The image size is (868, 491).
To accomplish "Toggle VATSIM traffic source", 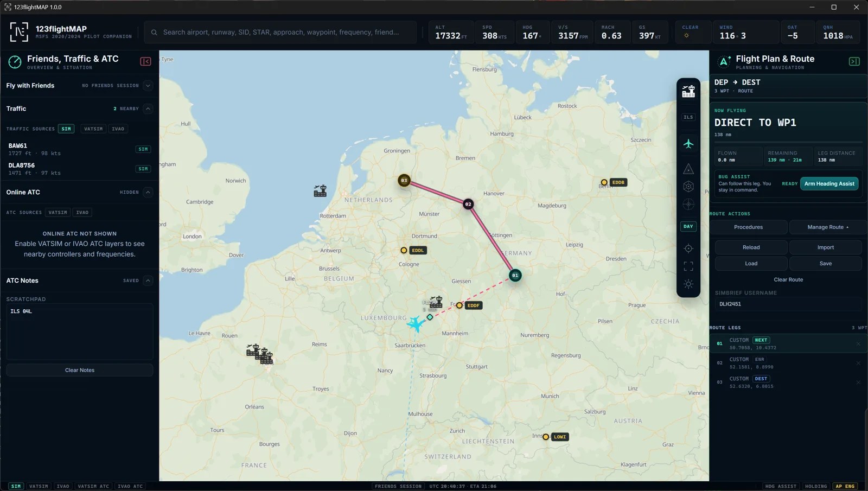I will click(x=93, y=129).
